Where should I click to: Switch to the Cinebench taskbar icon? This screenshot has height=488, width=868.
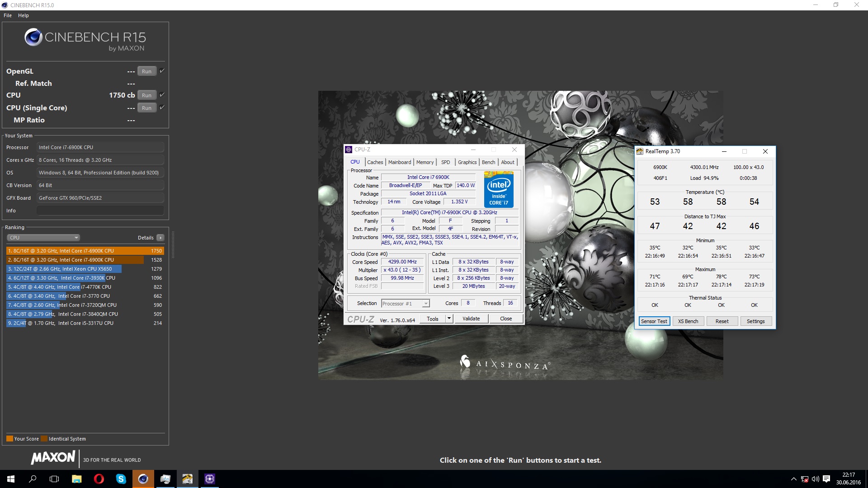click(143, 479)
